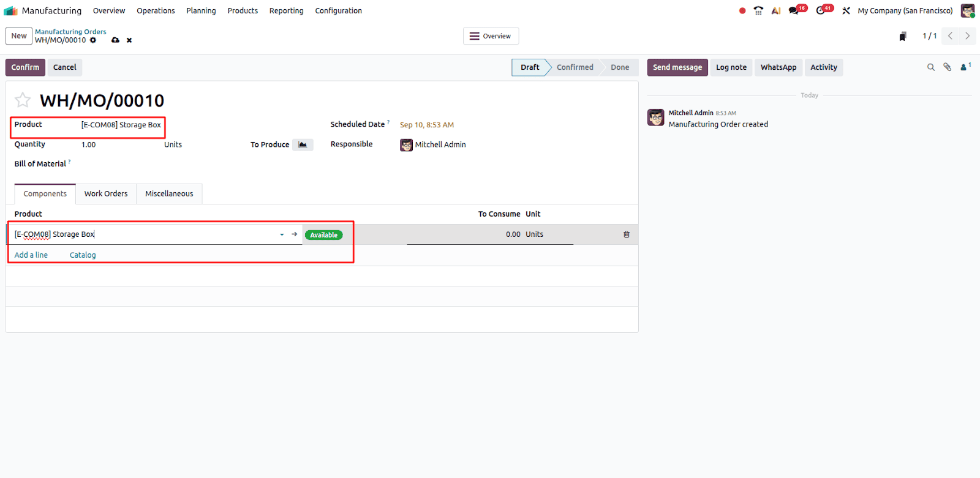Open the activities clock icon with 41 badge
Screen dimensions: 980x478
(x=821, y=10)
